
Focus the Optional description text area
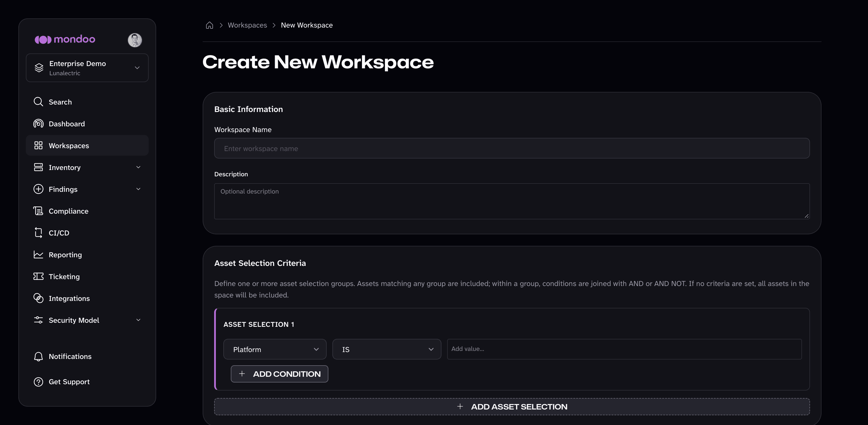(x=512, y=201)
